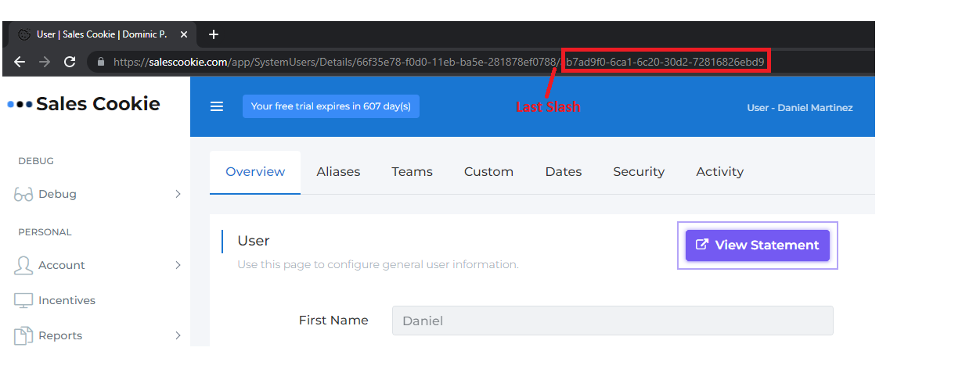Switch to the Aliases tab

point(339,172)
